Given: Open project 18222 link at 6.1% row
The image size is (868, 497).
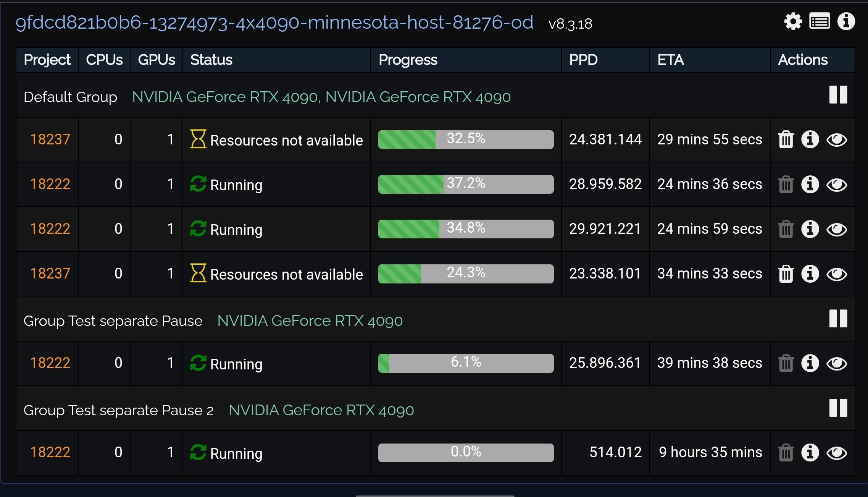Looking at the screenshot, I should [x=50, y=363].
